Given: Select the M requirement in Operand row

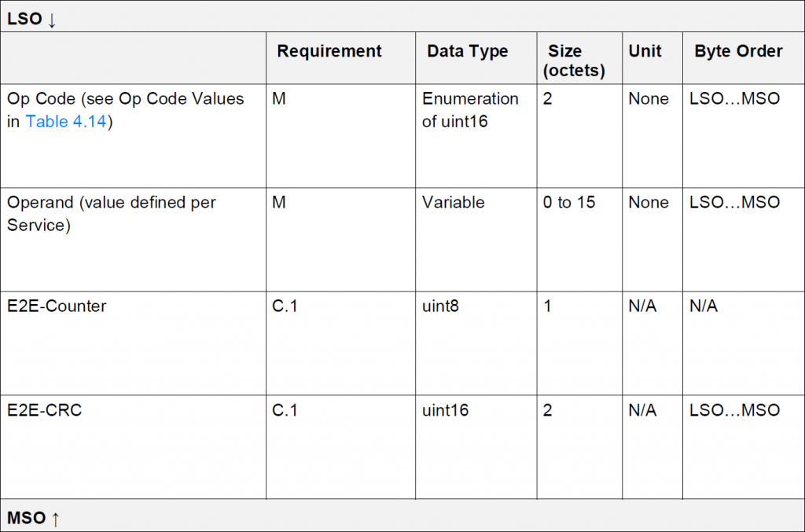Looking at the screenshot, I should [279, 203].
